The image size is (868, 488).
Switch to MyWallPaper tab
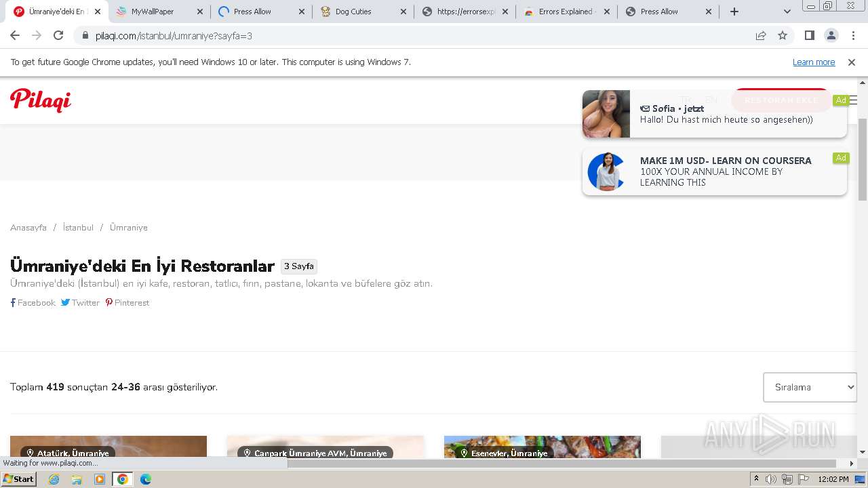point(159,12)
